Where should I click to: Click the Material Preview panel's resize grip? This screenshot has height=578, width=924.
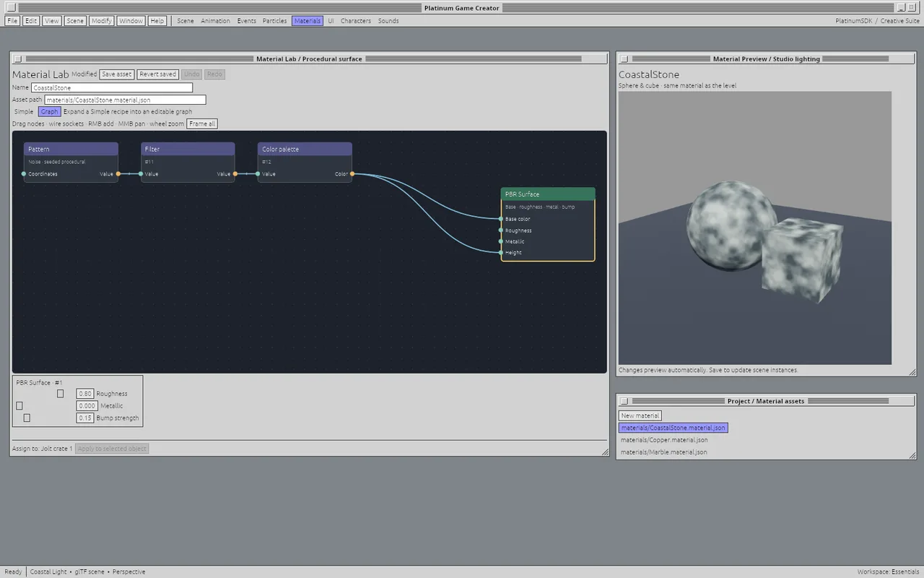coord(912,372)
